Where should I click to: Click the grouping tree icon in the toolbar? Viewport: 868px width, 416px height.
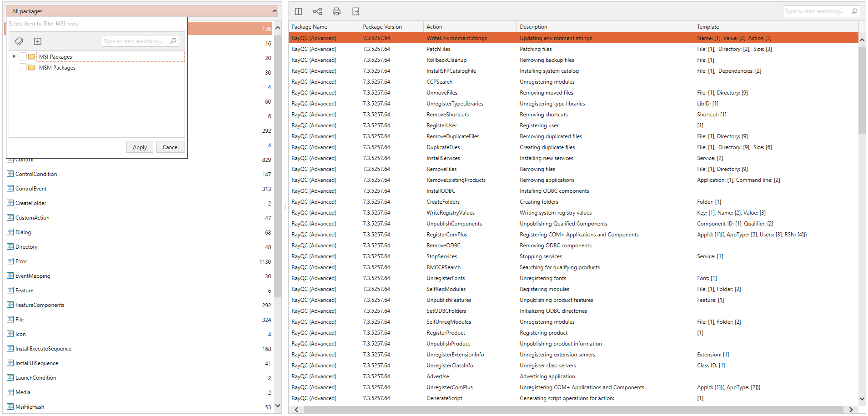click(317, 11)
